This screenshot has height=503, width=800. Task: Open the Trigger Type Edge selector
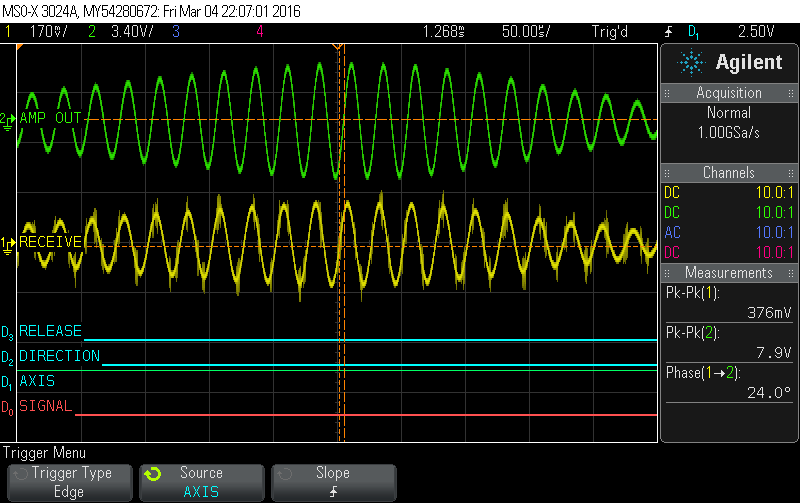(68, 482)
